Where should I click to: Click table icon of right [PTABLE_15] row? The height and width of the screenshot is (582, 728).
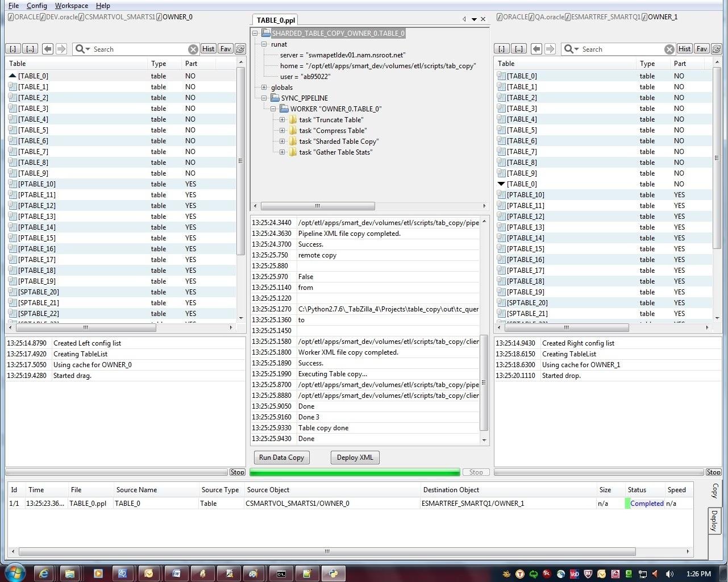pyautogui.click(x=501, y=249)
